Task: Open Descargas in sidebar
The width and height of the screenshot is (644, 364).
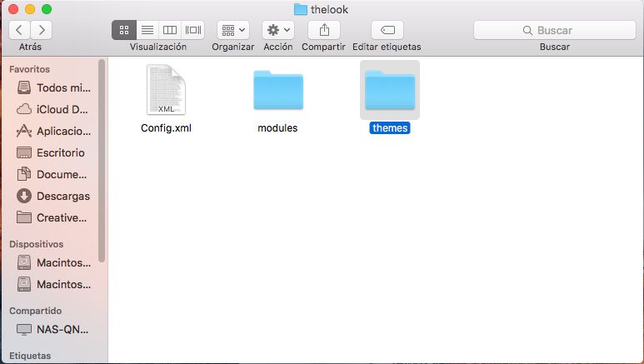Action: tap(54, 196)
